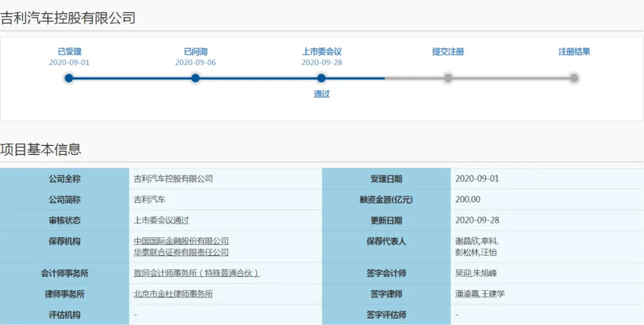
Task: Select the 注册结果 stage label
Action: pos(574,52)
